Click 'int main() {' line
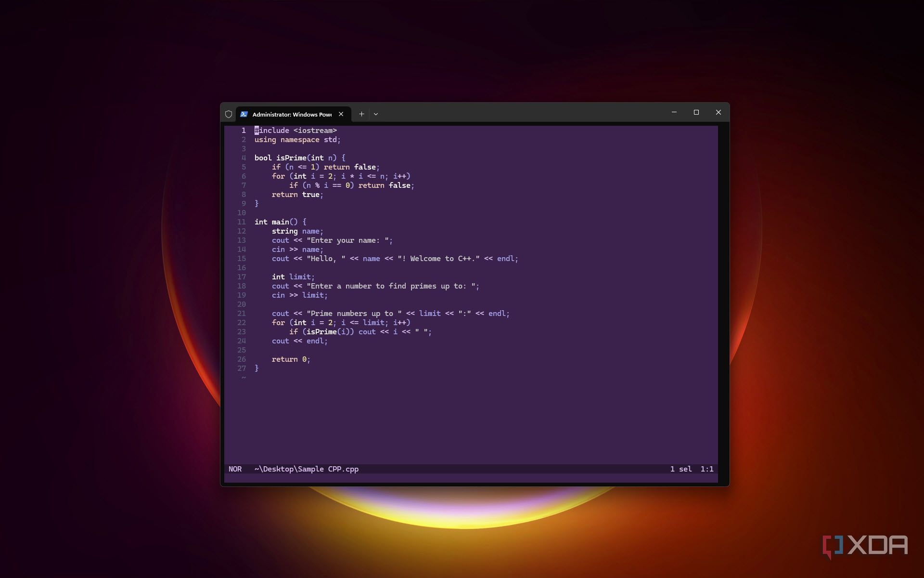 click(x=280, y=222)
